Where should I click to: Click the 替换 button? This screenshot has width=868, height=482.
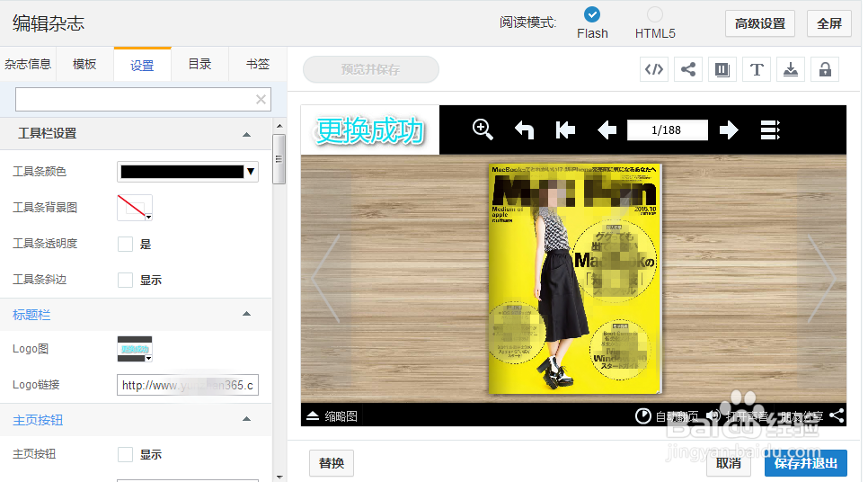332,463
